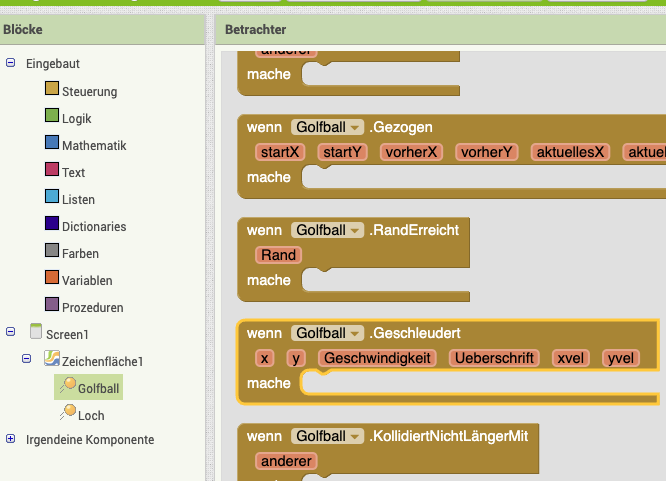Open Golfball dropdown in Gezogen block

point(354,127)
